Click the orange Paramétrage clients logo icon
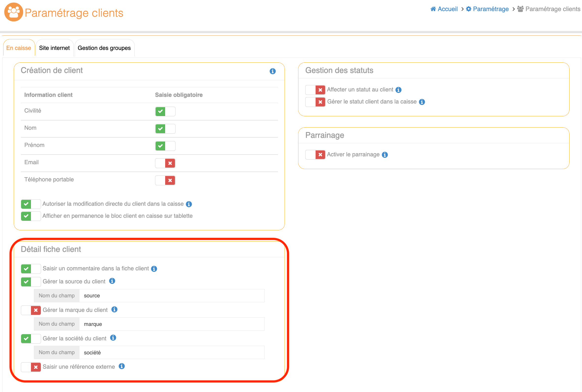 (14, 12)
